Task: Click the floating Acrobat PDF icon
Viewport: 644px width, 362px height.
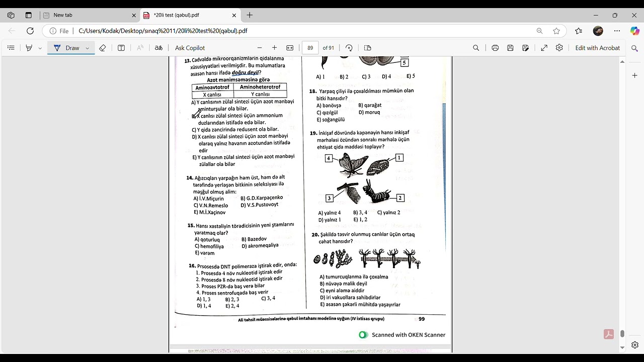Action: click(609, 334)
